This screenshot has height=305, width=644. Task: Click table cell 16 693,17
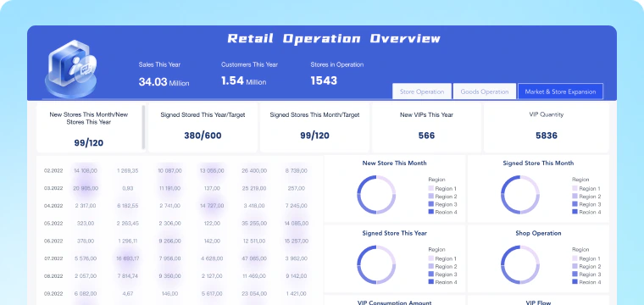[128, 258]
